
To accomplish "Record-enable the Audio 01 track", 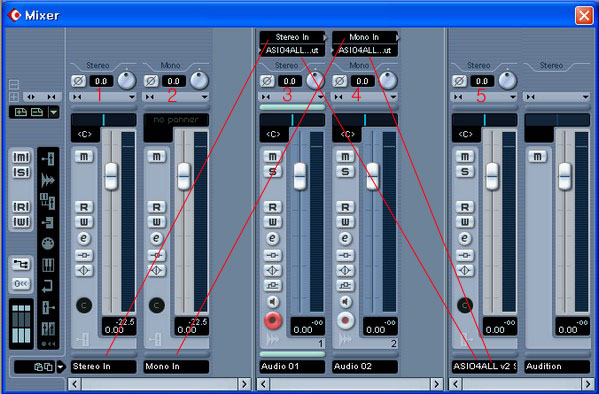I will point(272,320).
